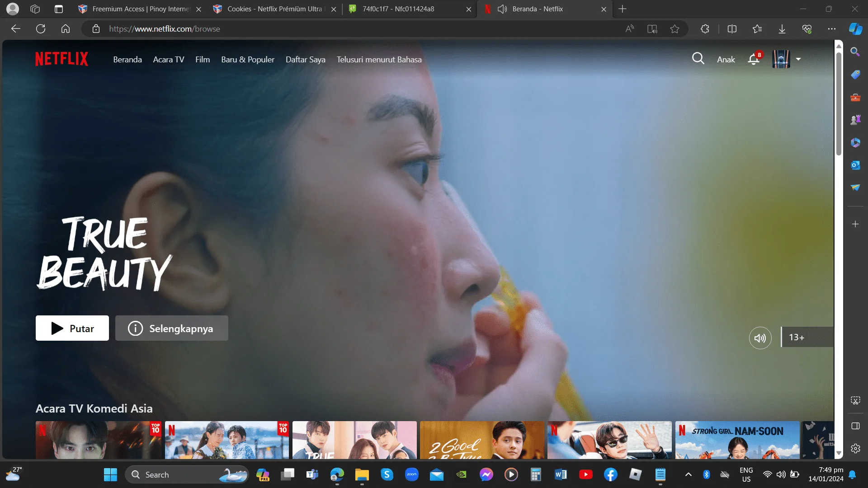Image resolution: width=868 pixels, height=488 pixels.
Task: Show hidden system tray icons chevron
Action: click(688, 474)
